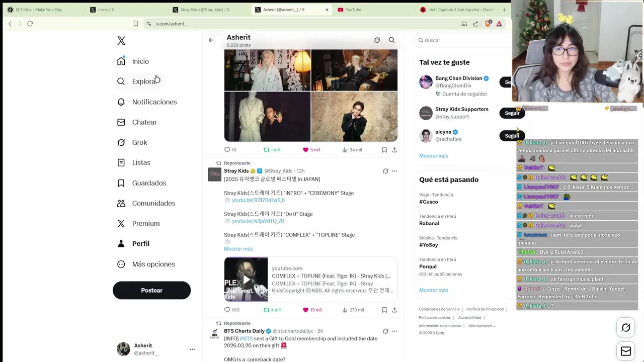The image size is (644, 362).
Task: Click Grok icon on BTS Charts Daily post
Action: tap(385, 331)
